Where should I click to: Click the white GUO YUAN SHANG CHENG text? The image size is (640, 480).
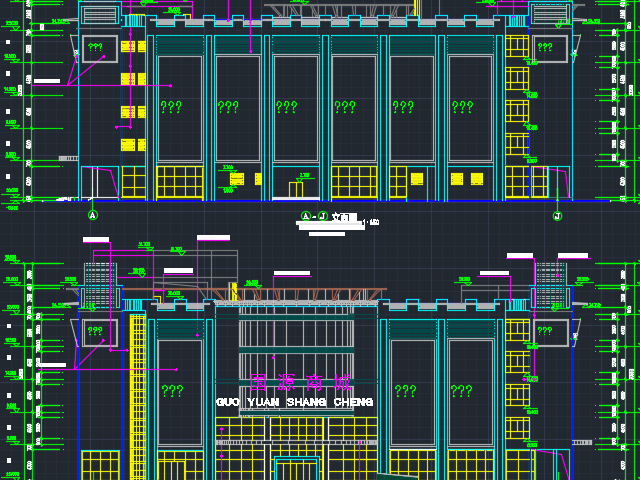(295, 402)
